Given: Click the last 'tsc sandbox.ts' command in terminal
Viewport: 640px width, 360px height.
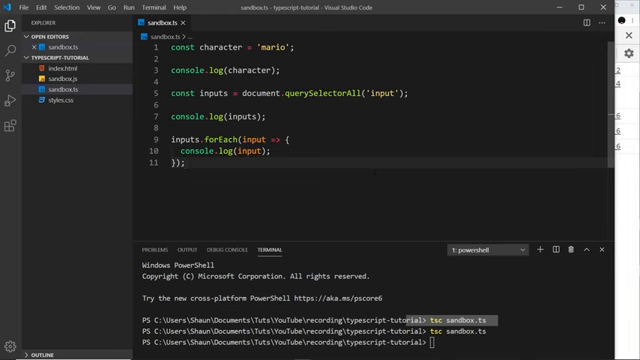Looking at the screenshot, I should (x=458, y=331).
